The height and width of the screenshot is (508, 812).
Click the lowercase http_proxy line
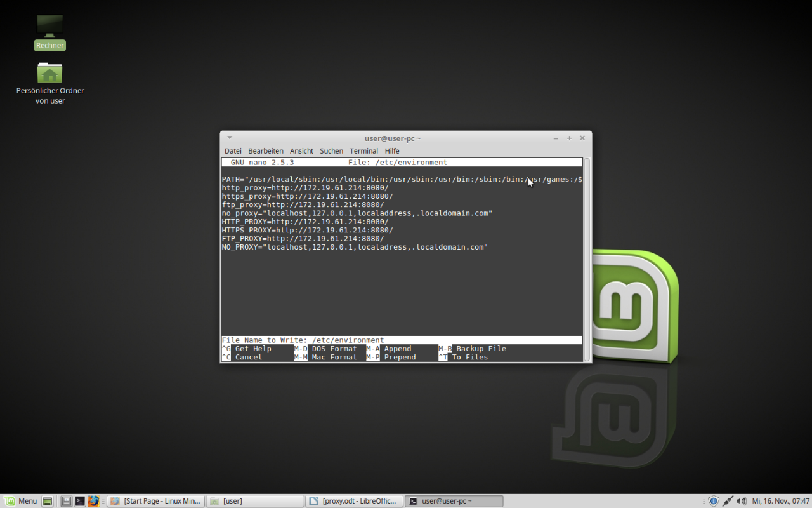point(305,188)
